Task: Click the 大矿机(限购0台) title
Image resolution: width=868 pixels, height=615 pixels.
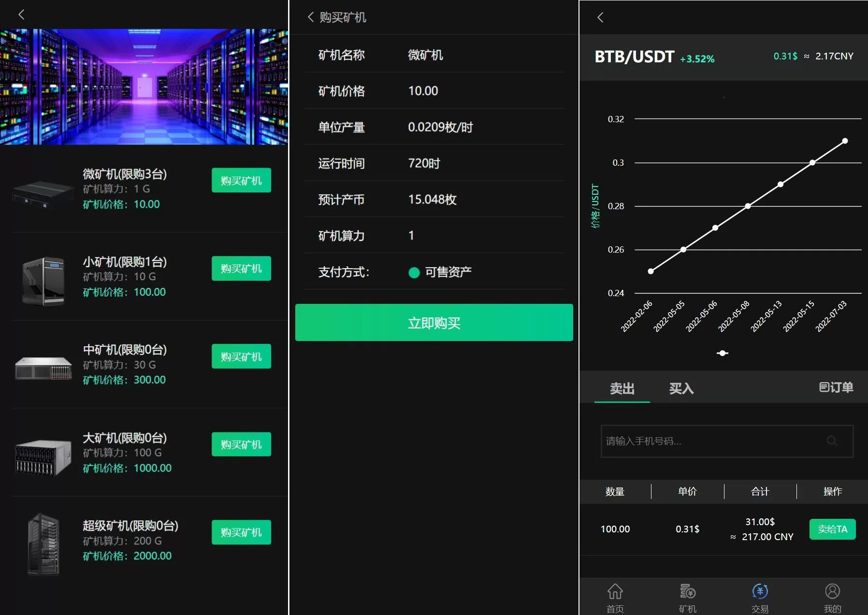Action: pyautogui.click(x=125, y=438)
